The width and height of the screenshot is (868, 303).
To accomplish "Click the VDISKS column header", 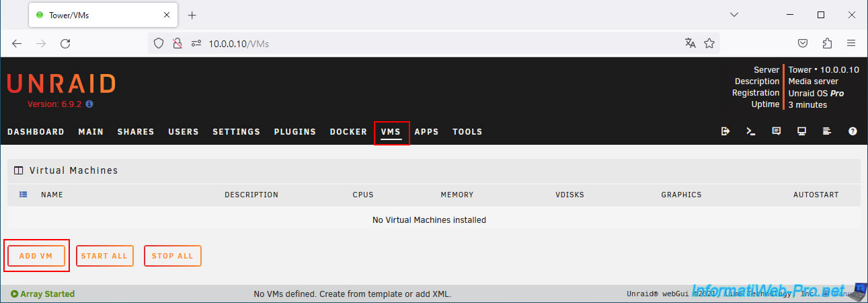I will (x=570, y=195).
